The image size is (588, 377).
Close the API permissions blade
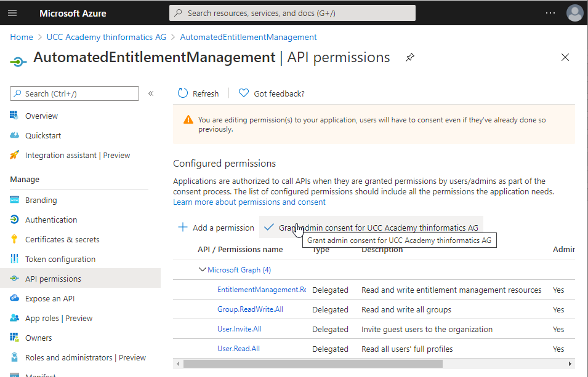[565, 57]
